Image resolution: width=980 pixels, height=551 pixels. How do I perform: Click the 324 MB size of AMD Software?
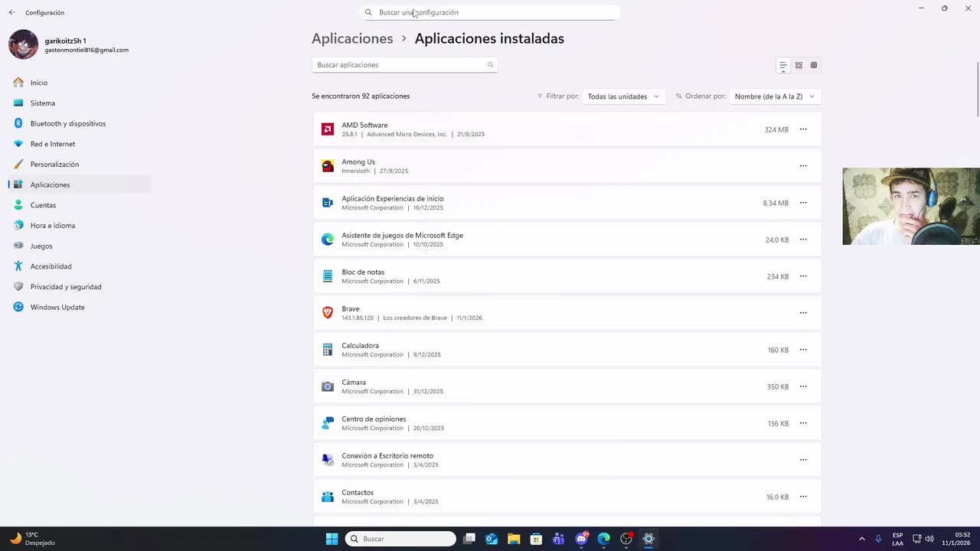pos(776,130)
